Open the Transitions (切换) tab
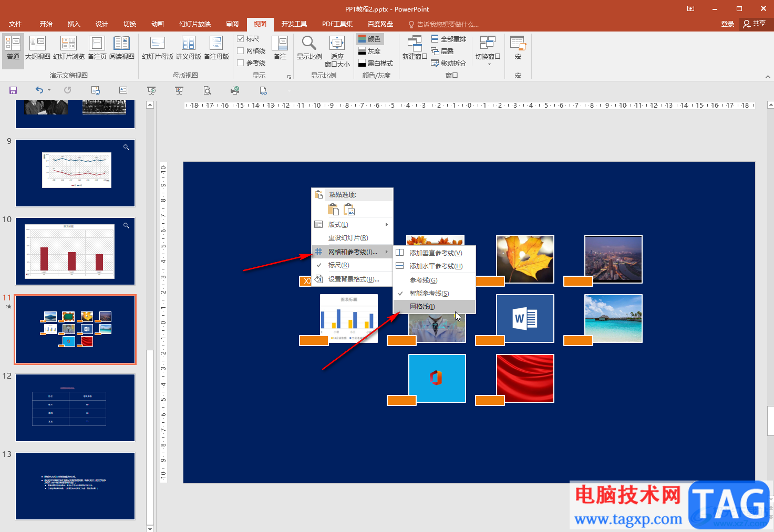The height and width of the screenshot is (532, 774). coord(130,24)
